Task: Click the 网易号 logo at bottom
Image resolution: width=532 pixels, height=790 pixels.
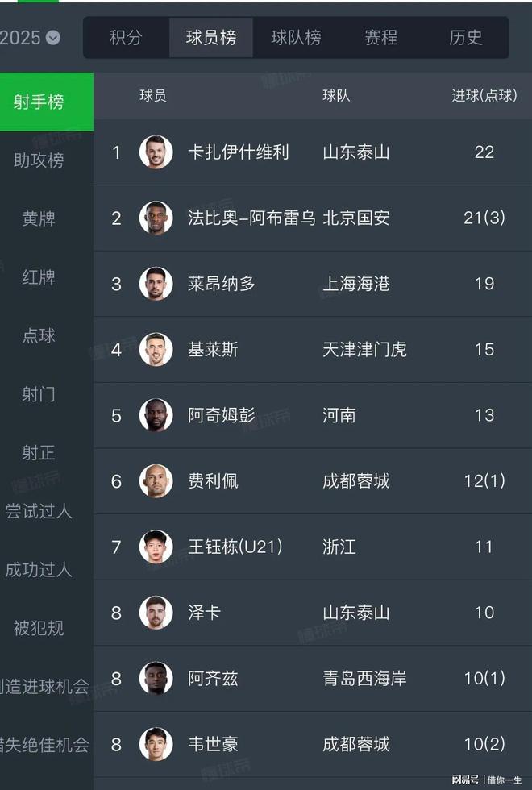Action: [x=465, y=780]
